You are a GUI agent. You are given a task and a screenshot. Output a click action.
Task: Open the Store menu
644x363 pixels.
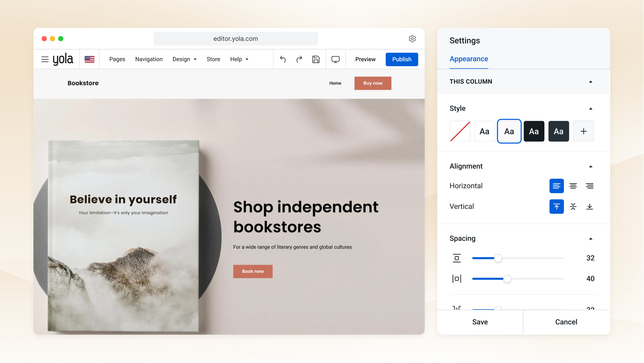pyautogui.click(x=213, y=59)
